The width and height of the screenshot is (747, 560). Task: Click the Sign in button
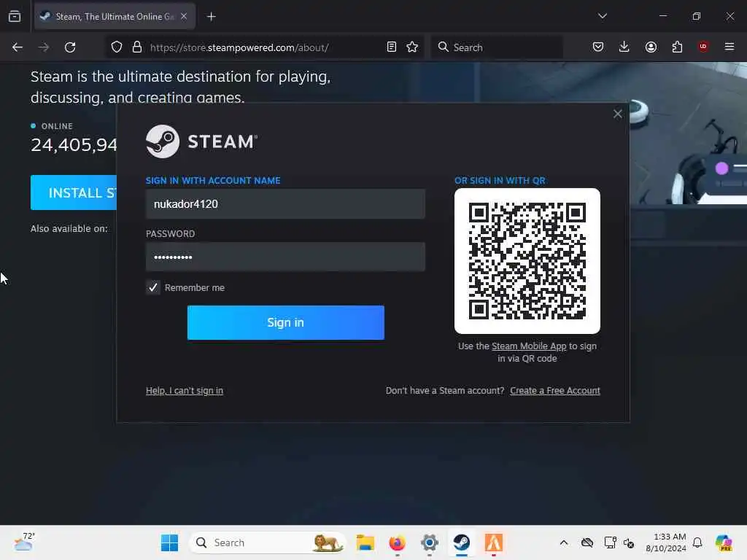(285, 322)
